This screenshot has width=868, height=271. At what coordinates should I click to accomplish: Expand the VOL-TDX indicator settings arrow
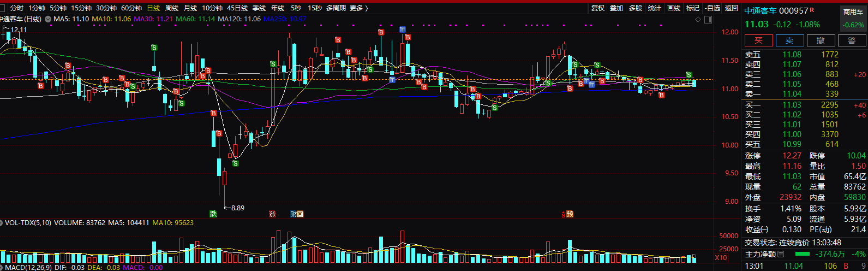(x=2, y=223)
